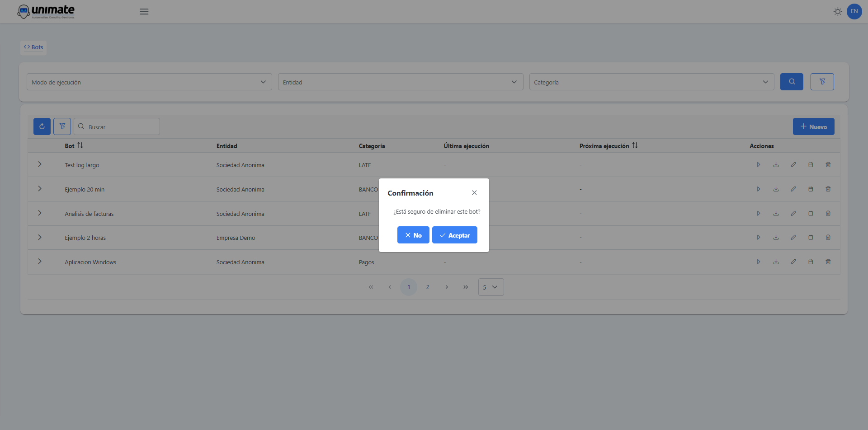This screenshot has width=868, height=430.
Task: Cancel deletion with No button
Action: coord(413,235)
